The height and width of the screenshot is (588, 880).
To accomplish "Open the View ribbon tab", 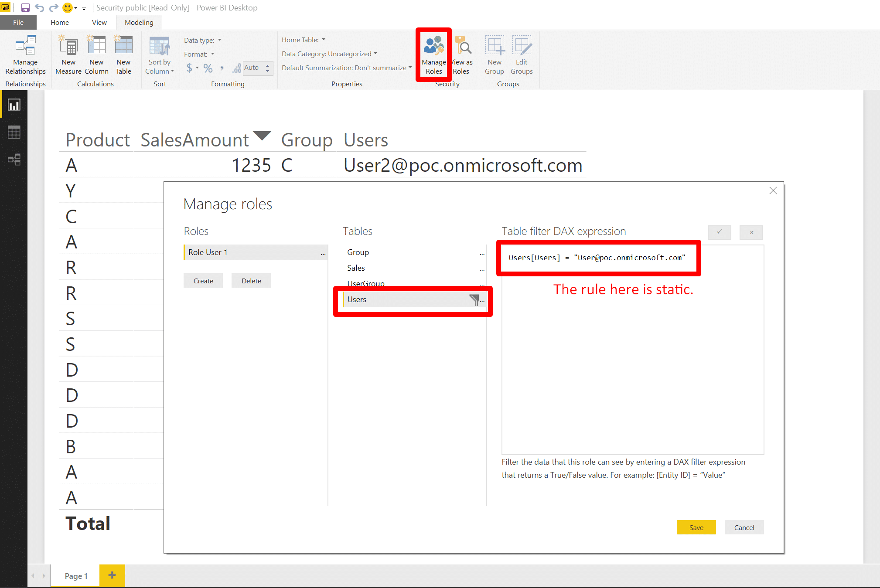I will [99, 22].
